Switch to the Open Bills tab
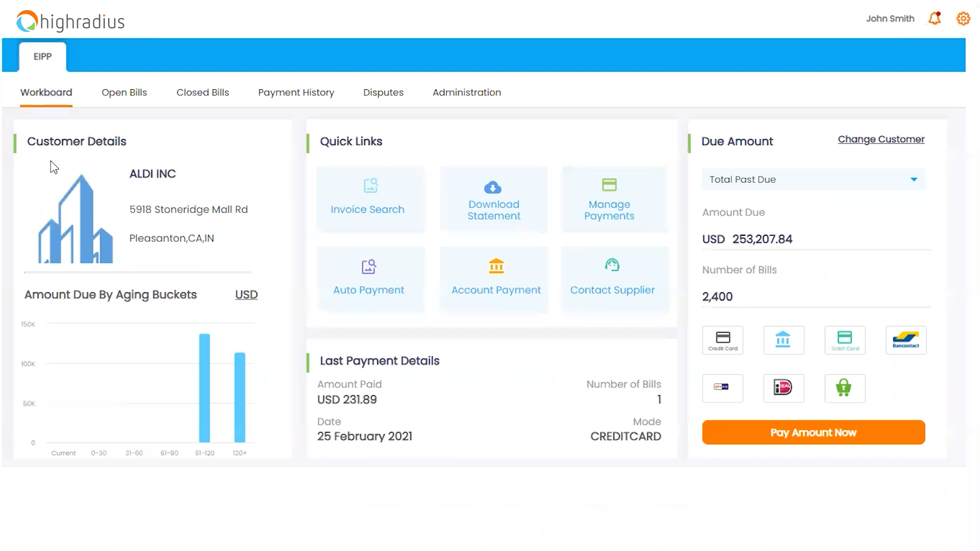Viewport: 980px width, 551px height. (x=124, y=92)
